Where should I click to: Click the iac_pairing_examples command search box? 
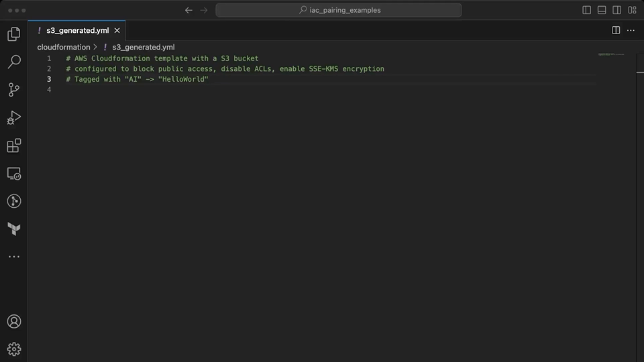tap(339, 10)
